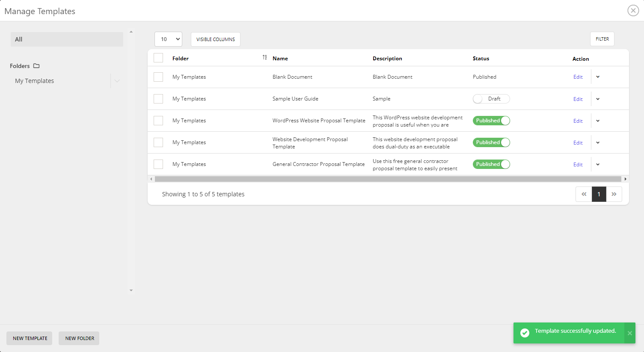
Task: Check the checkbox for Blank Document row
Action: 158,77
